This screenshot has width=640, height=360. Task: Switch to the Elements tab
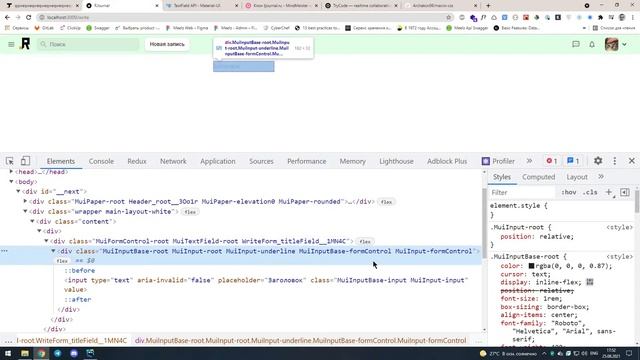(x=60, y=161)
